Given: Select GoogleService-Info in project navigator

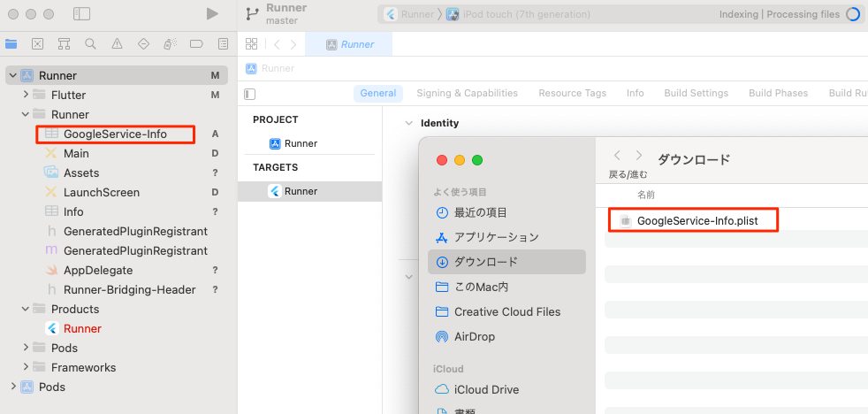Looking at the screenshot, I should 115,134.
